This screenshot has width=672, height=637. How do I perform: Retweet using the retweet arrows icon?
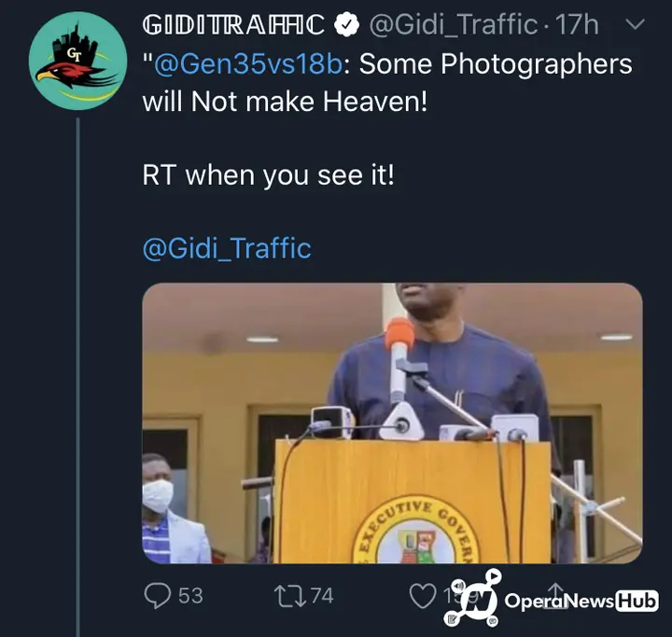[x=289, y=596]
